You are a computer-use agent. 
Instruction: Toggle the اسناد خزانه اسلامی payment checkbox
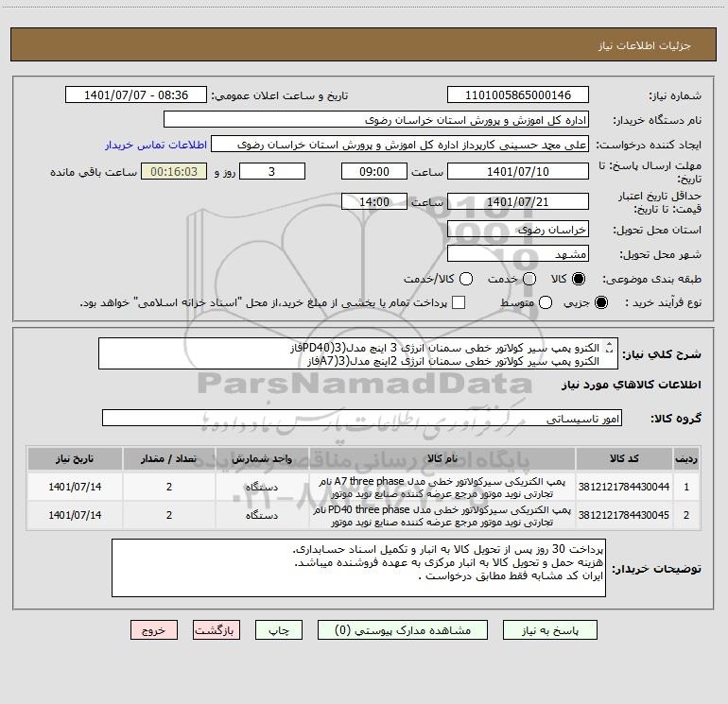459,302
